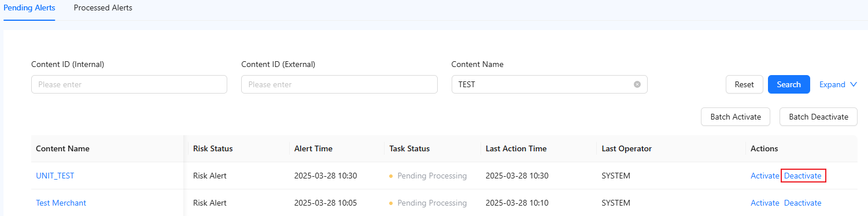Click the Content Name column header
This screenshot has width=868, height=216.
click(x=62, y=148)
